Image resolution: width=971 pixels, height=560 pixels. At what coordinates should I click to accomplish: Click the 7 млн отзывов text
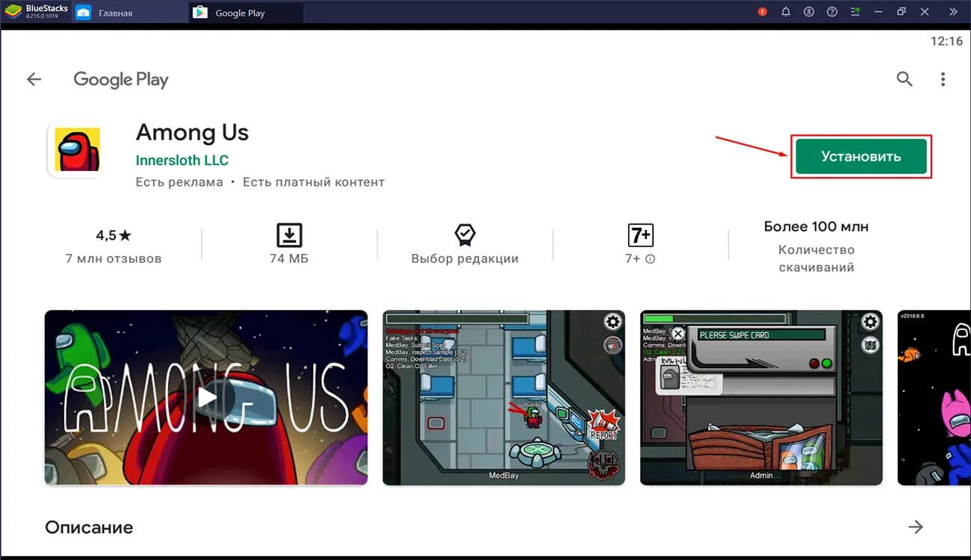[114, 259]
